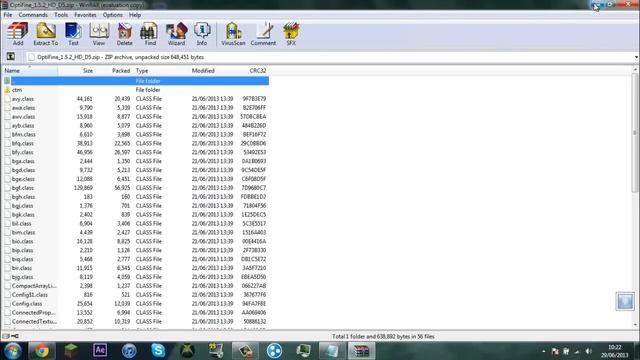Click the volume icon in system tray
Image resolution: width=640 pixels, height=360 pixels.
click(589, 351)
